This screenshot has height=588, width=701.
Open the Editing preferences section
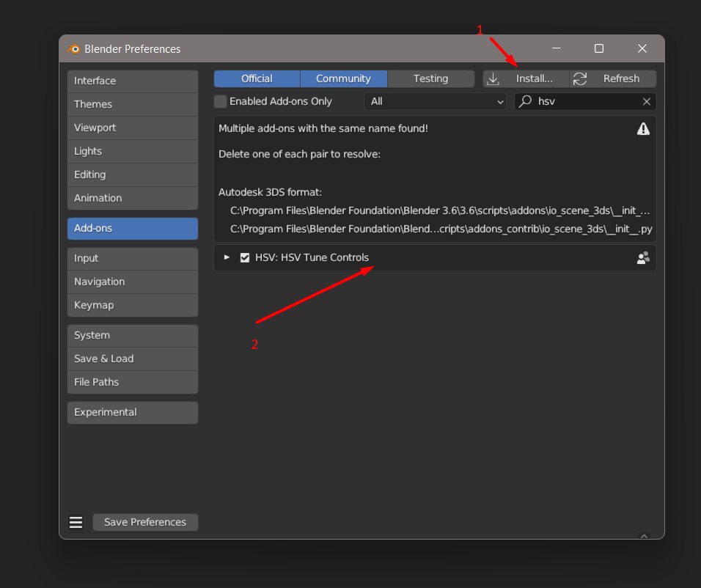click(132, 174)
